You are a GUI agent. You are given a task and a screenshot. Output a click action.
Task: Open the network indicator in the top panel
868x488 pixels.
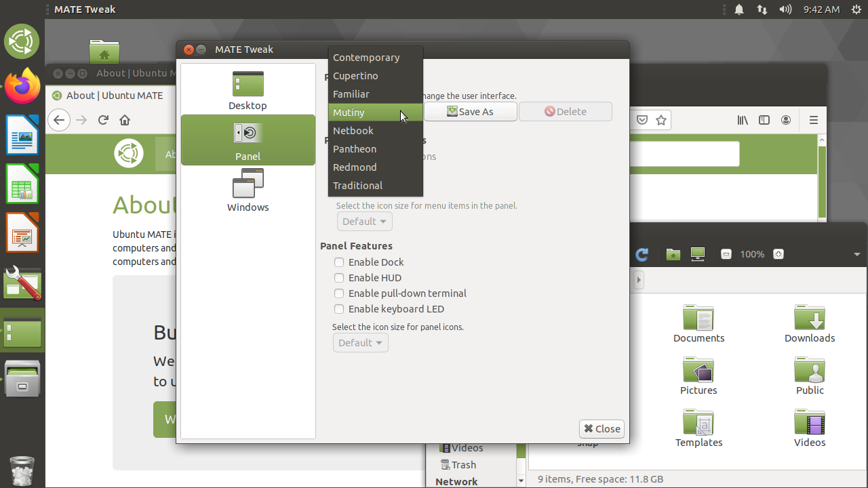point(762,9)
